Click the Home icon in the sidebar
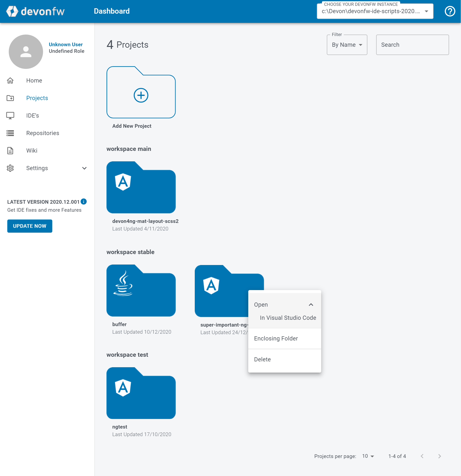 tap(10, 80)
